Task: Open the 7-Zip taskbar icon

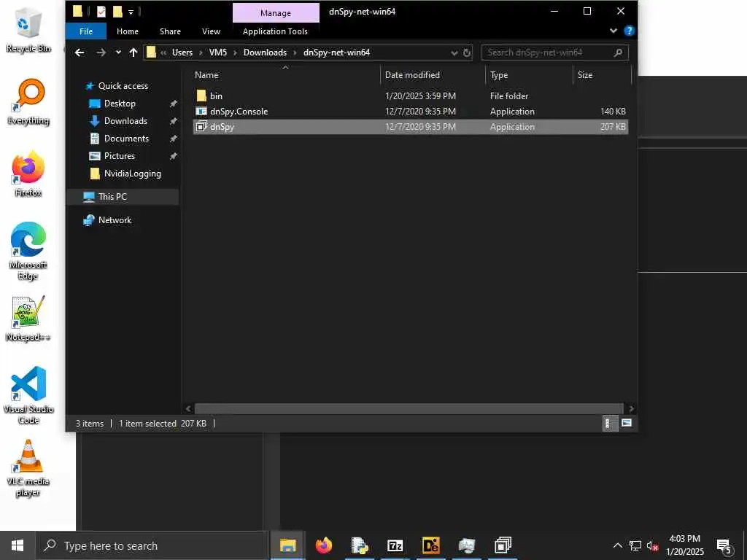Action: 395,545
